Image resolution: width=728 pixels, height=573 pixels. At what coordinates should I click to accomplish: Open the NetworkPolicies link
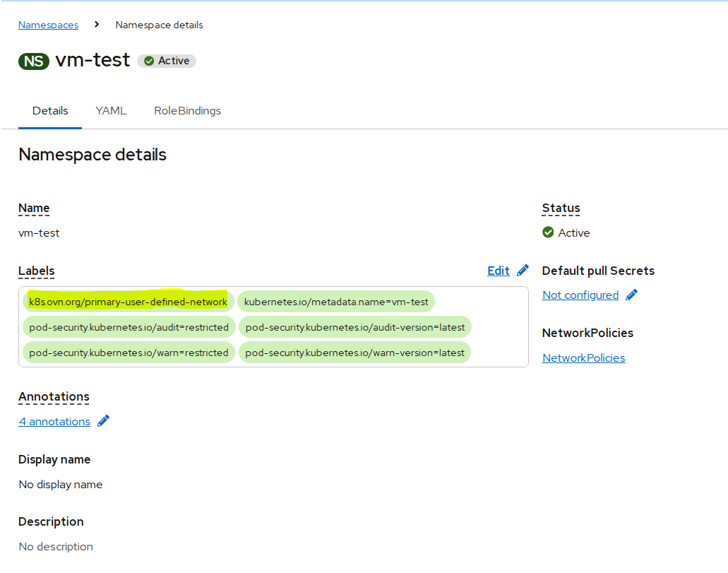point(583,358)
